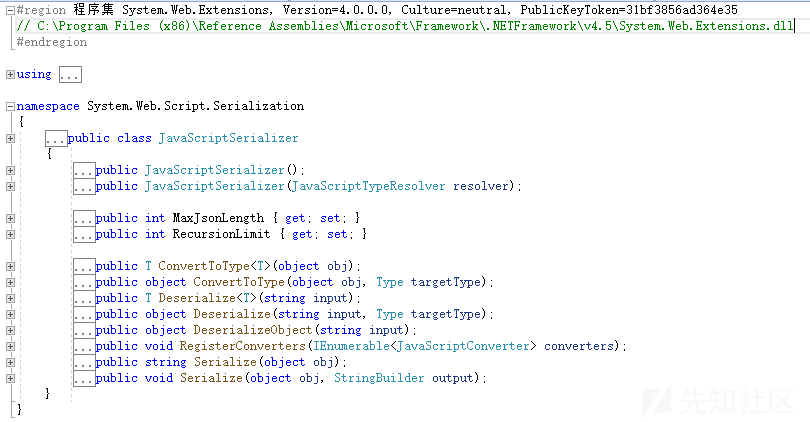The height and width of the screenshot is (422, 810).
Task: Click the get accessor of MaxJsonLength
Action: (295, 218)
